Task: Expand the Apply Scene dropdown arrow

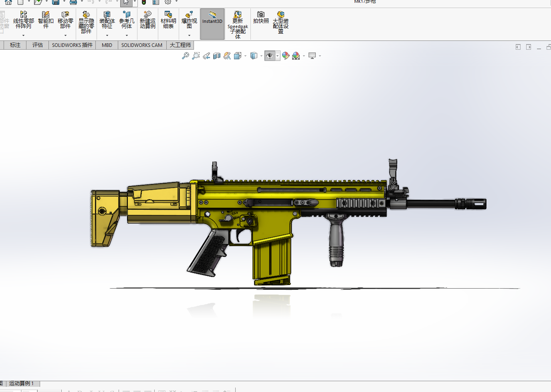Action: [x=304, y=56]
